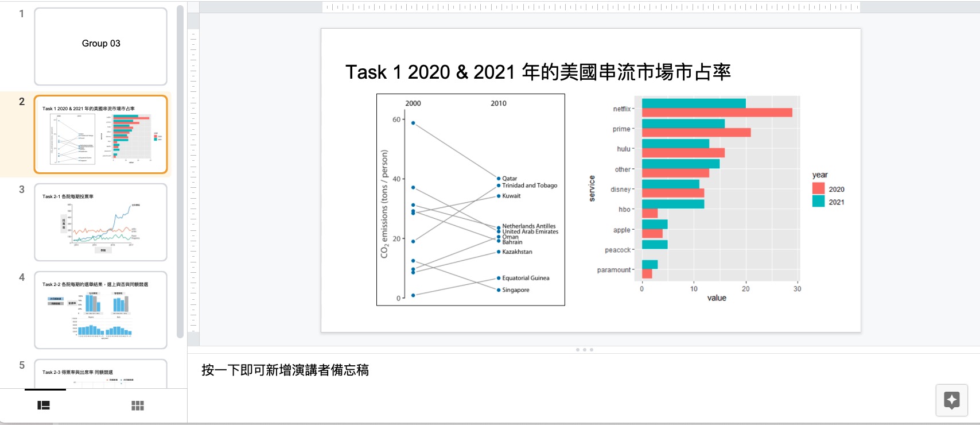Screen dimensions: 980x425
Task: Click the 'netflix' axis label
Action: pyautogui.click(x=622, y=109)
